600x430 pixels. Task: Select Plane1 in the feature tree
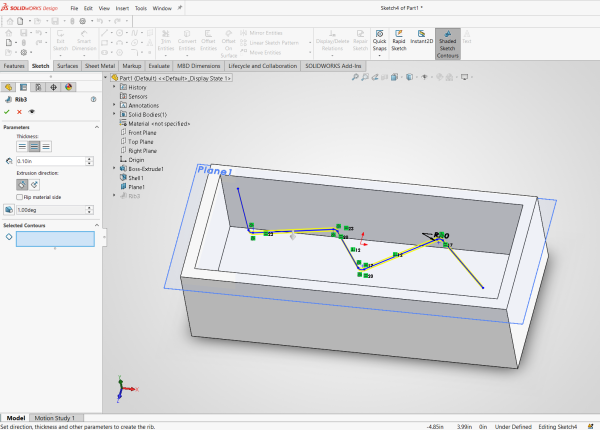point(132,187)
